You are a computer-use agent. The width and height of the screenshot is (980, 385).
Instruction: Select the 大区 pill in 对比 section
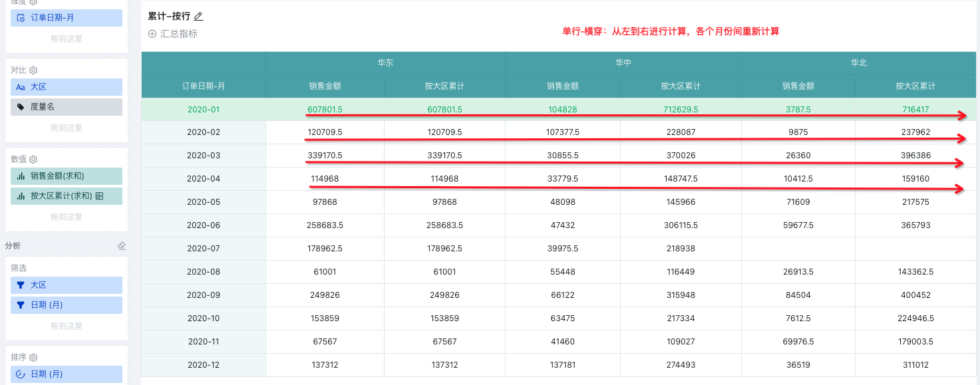[x=67, y=87]
